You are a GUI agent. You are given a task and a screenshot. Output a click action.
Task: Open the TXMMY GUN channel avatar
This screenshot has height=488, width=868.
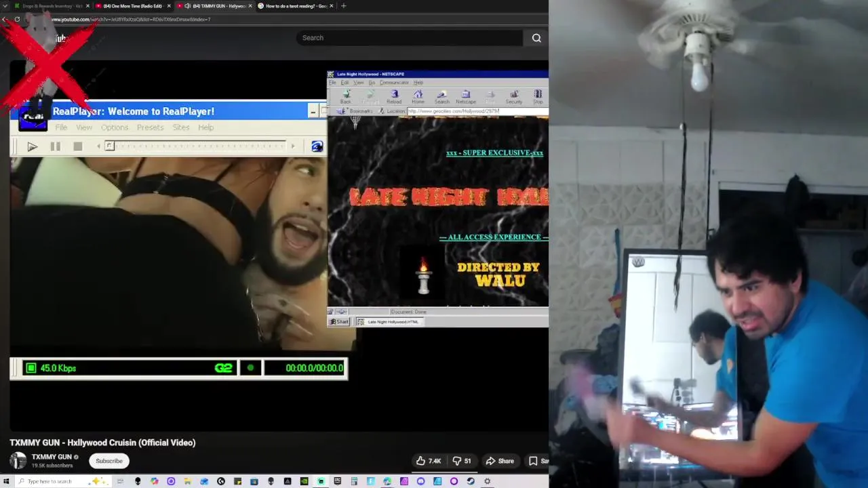pos(18,461)
